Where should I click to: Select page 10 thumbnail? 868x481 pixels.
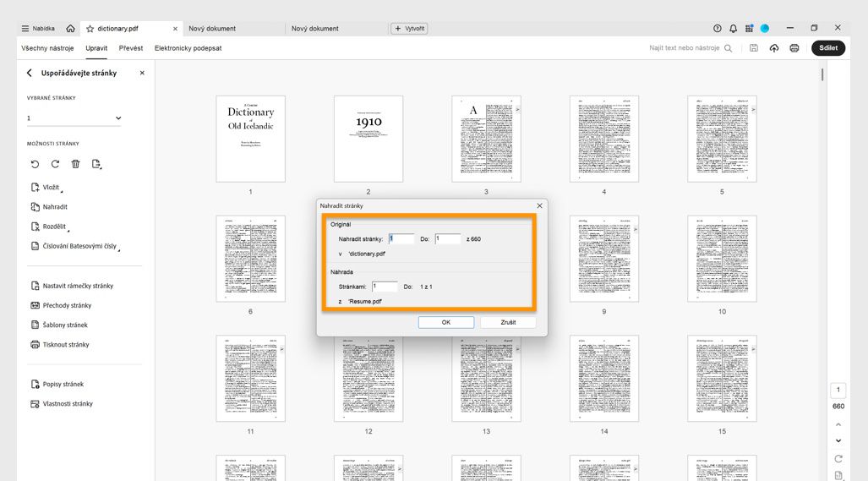(x=722, y=259)
